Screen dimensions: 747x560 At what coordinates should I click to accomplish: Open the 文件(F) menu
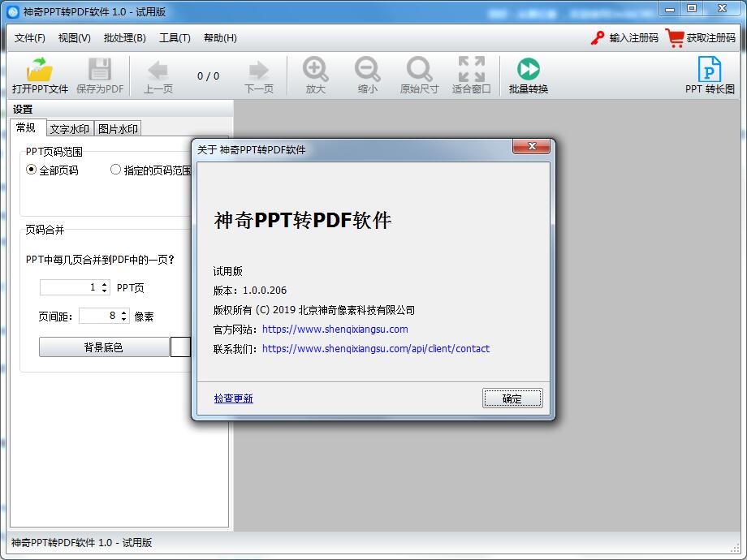tap(28, 37)
